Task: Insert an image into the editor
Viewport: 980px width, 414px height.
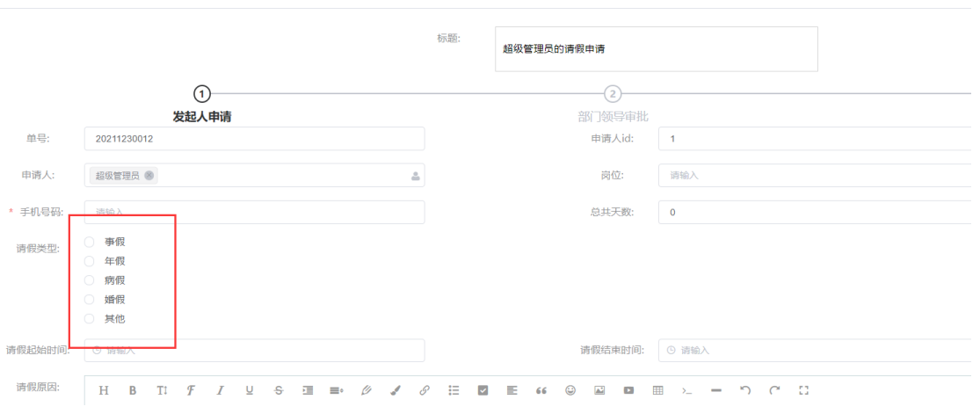Action: pyautogui.click(x=599, y=390)
